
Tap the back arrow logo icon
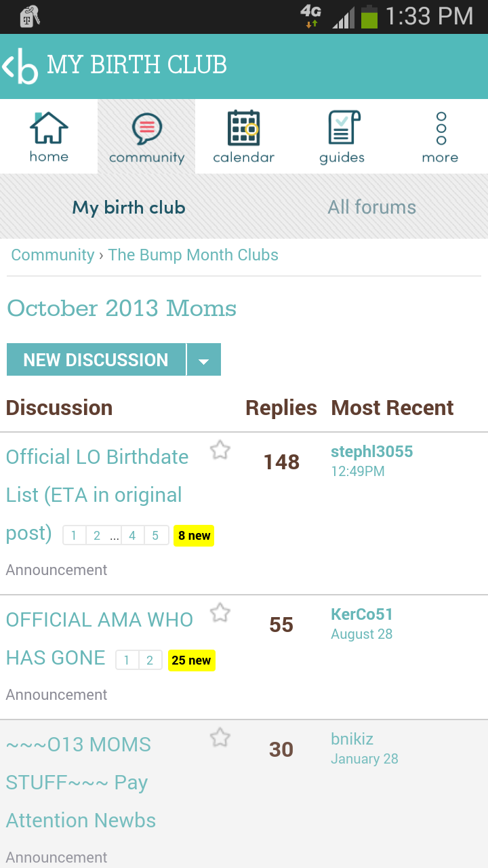[x=20, y=66]
